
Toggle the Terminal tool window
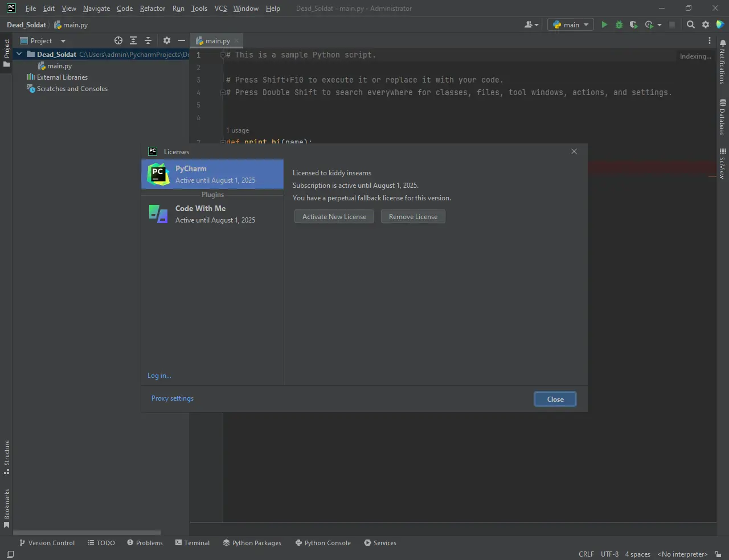[x=193, y=543]
